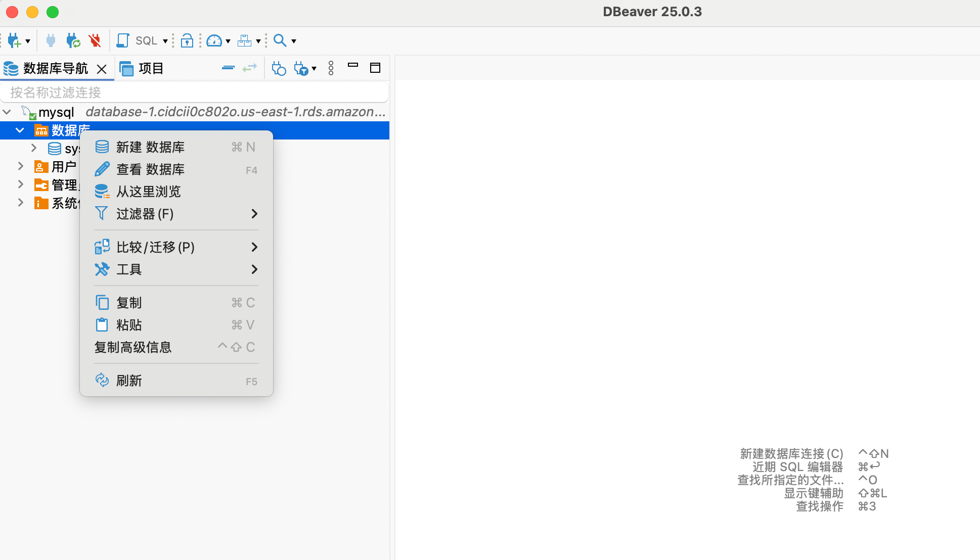Collapse the mysql connection node
980x560 pixels.
[7, 112]
